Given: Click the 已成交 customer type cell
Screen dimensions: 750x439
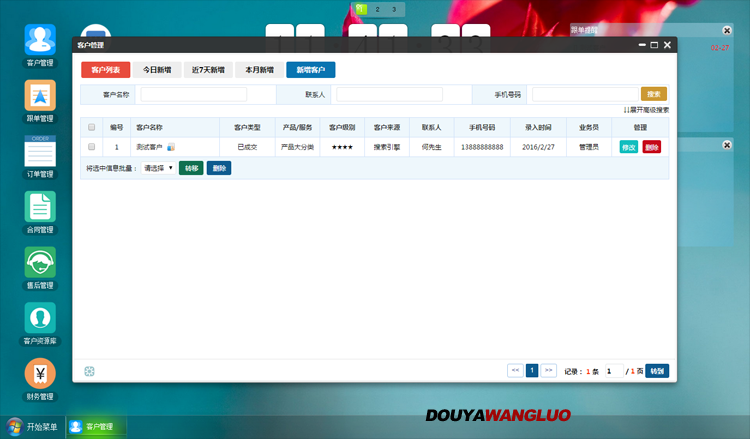Looking at the screenshot, I should [247, 147].
